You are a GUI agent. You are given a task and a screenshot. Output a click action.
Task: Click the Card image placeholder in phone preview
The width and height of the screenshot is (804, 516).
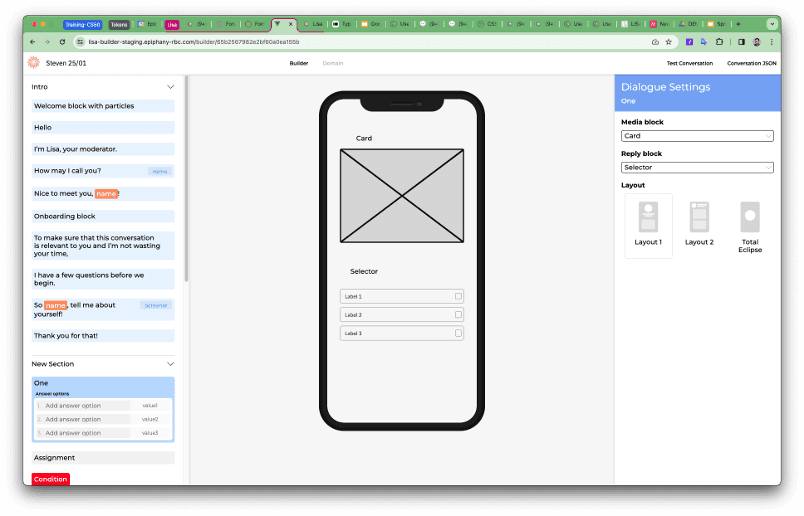tap(402, 195)
